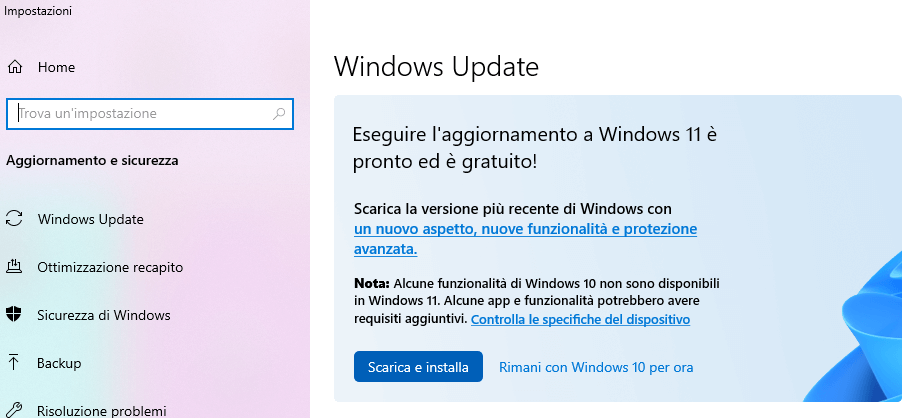Choose Rimani con Windows 10 per ora
This screenshot has width=913, height=418.
click(596, 367)
